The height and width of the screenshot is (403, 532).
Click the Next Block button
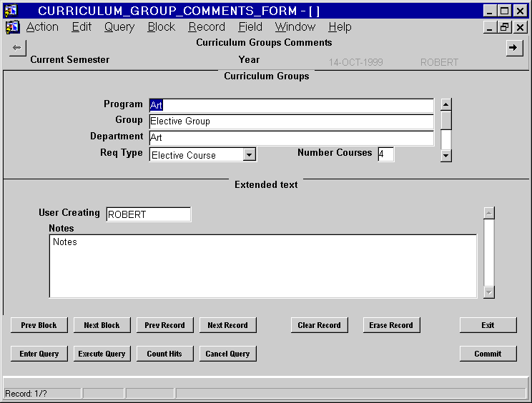tap(102, 325)
